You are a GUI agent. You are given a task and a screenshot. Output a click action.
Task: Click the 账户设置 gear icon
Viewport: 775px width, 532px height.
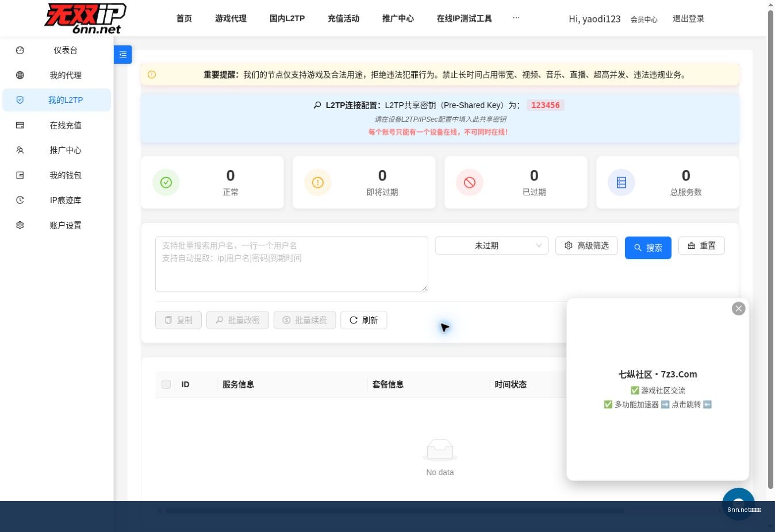20,225
